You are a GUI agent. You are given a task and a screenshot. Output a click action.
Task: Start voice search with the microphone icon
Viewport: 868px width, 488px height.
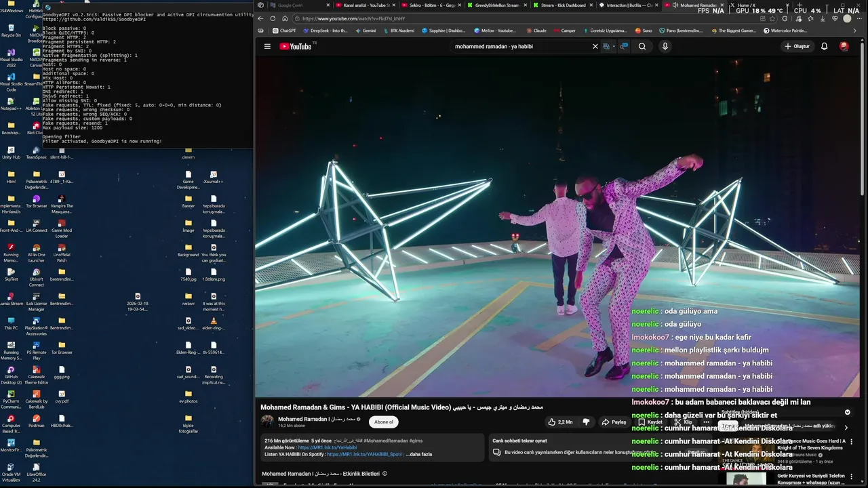pyautogui.click(x=665, y=46)
